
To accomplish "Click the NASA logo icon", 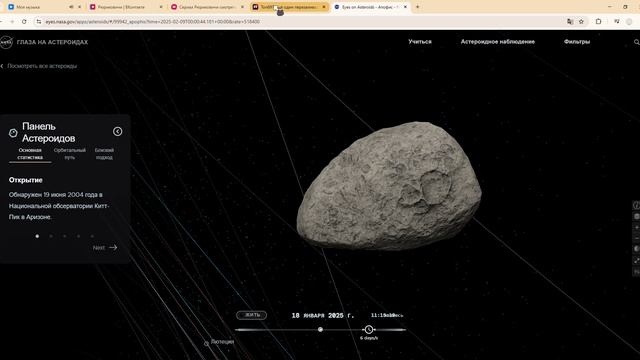I will 6,42.
